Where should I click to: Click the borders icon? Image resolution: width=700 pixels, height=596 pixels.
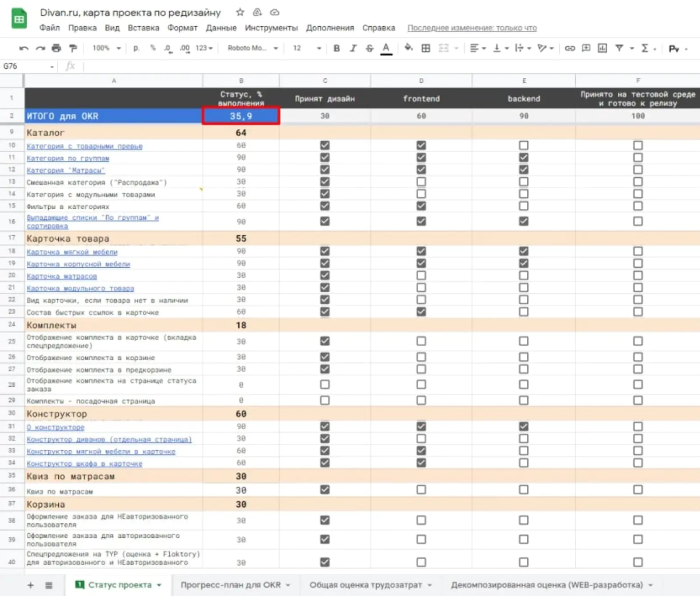pos(426,48)
